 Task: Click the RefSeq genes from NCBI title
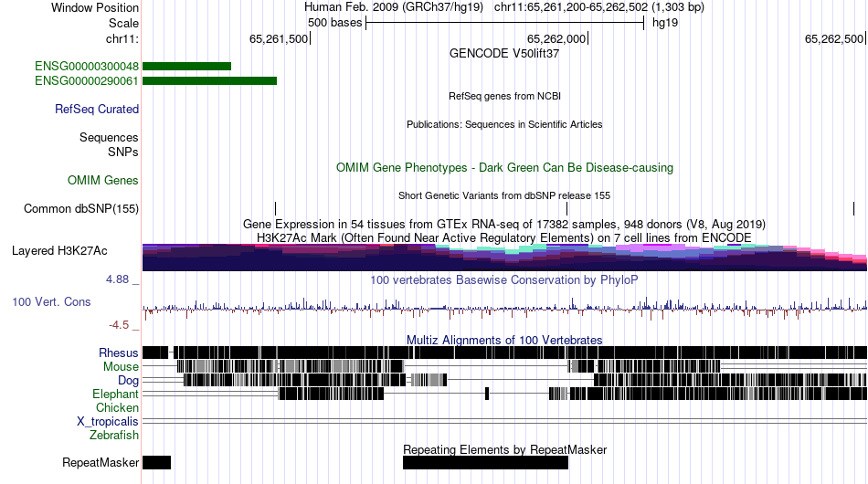click(504, 96)
